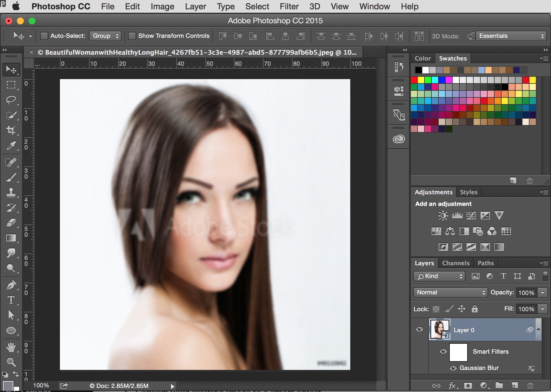
Task: Open the Auto-Select Group dropdown
Action: coord(105,36)
